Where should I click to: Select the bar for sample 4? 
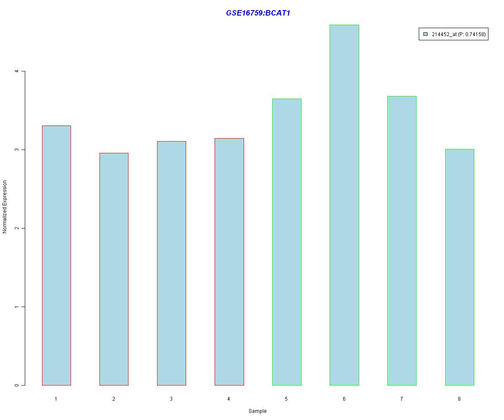tap(229, 262)
